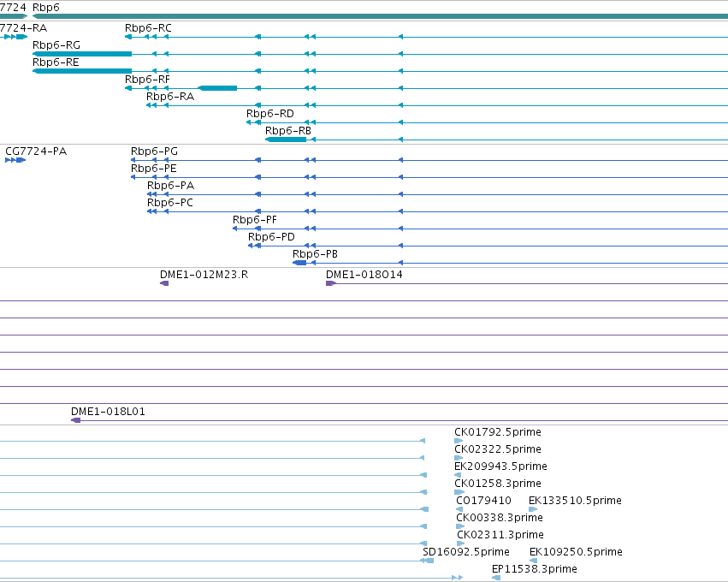
Task: Click the thick Rbp6-RG exon block
Action: tap(82, 54)
